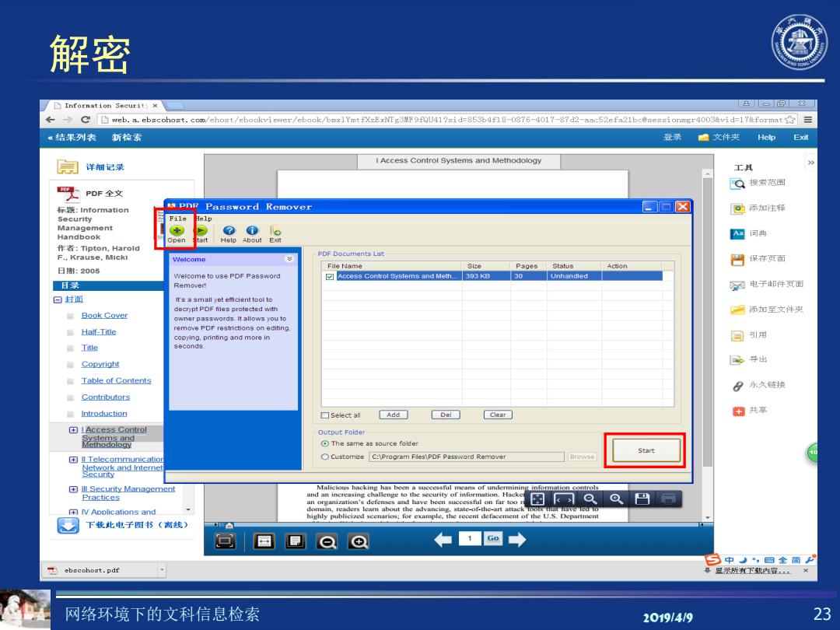Click the print icon in floating toolbar
The image size is (840, 630).
668,499
